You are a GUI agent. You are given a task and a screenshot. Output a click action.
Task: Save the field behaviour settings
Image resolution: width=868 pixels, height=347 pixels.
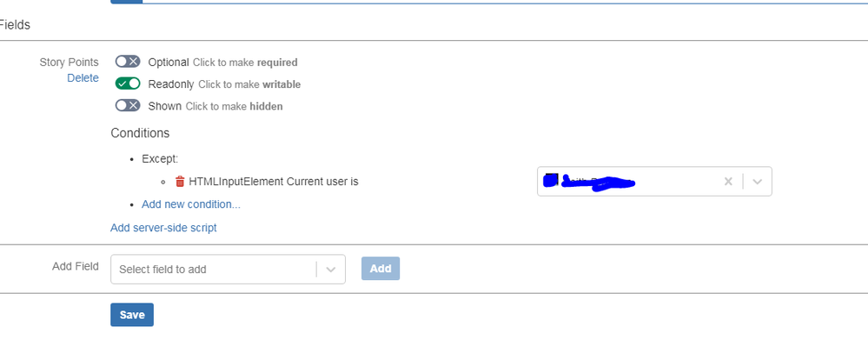132,315
